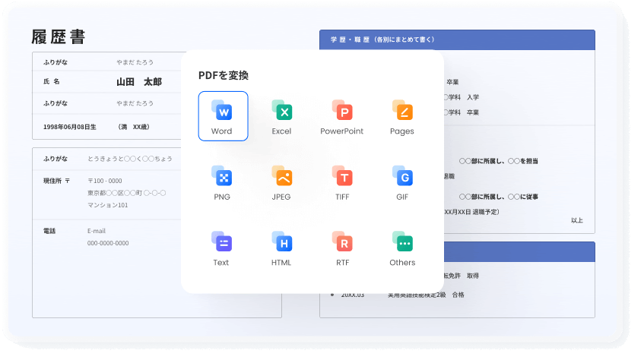Screen dimensions: 644x363
Task: Click the 学歴・職歴 header bar
Action: pyautogui.click(x=457, y=39)
